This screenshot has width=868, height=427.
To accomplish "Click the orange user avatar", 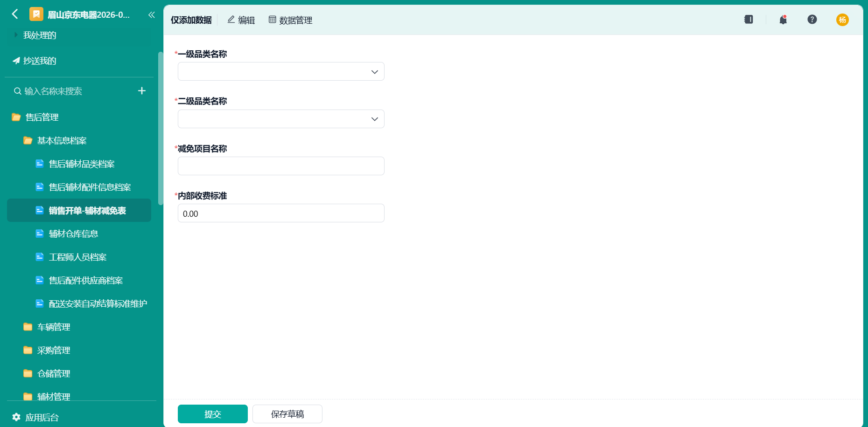I will [x=842, y=20].
